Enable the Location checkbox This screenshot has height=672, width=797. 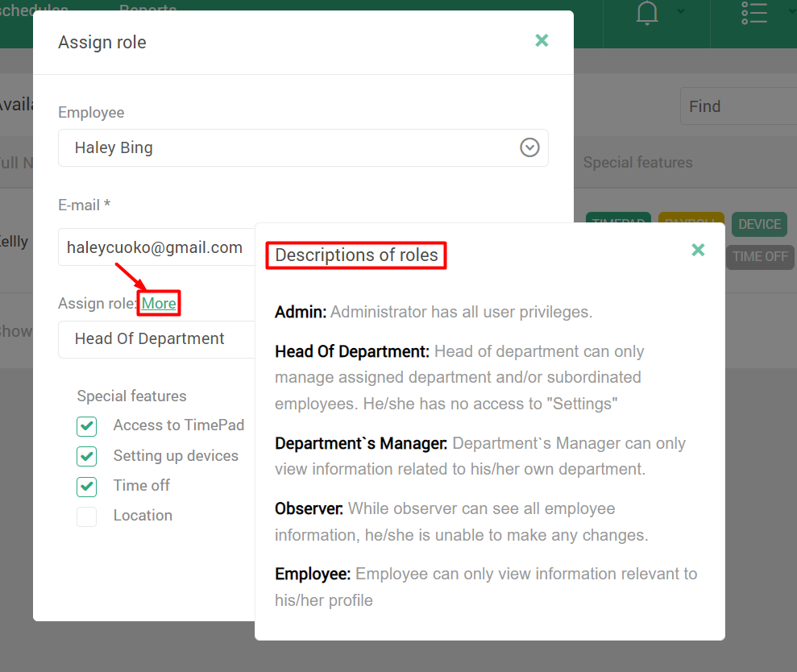pyautogui.click(x=87, y=516)
